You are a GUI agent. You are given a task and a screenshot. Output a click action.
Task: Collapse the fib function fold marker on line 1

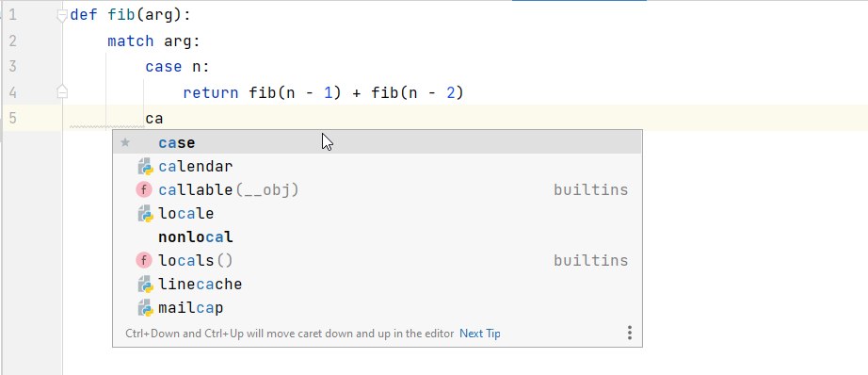click(x=62, y=16)
